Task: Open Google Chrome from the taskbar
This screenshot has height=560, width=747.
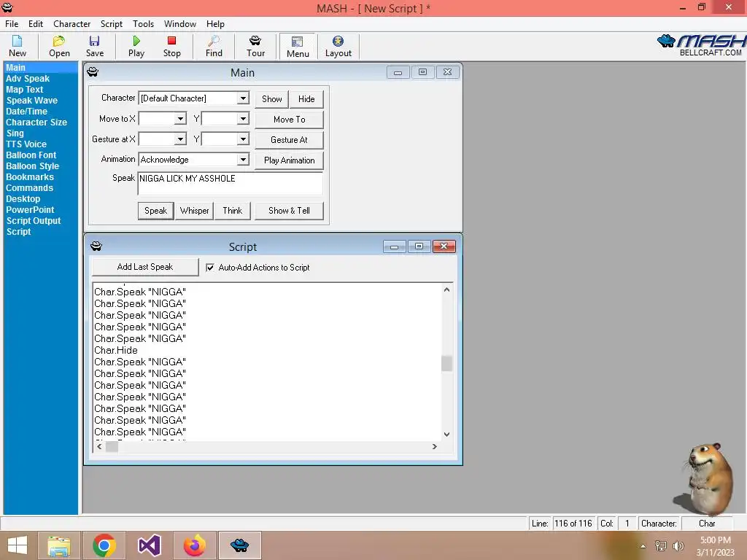Action: tap(104, 545)
